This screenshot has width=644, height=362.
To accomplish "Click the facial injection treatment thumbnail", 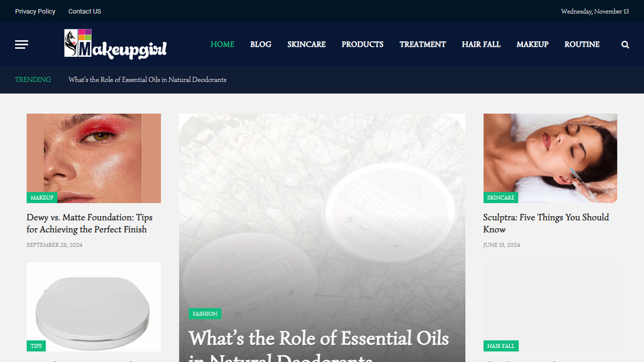I will click(550, 158).
